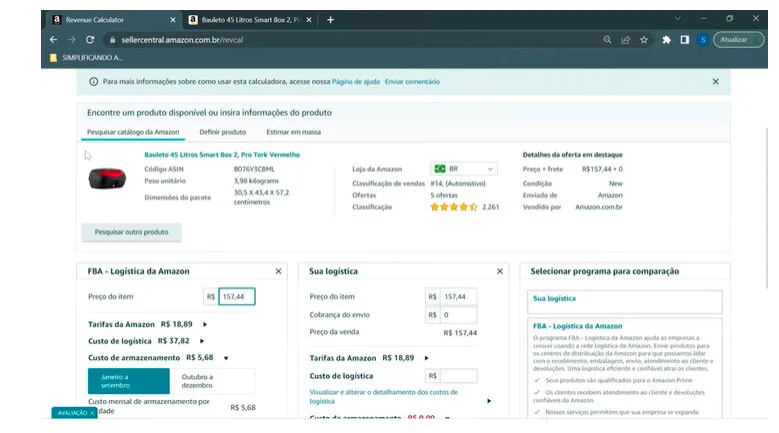Close the Revenue Calculator tab
This screenshot has width=779, height=433.
tap(173, 20)
